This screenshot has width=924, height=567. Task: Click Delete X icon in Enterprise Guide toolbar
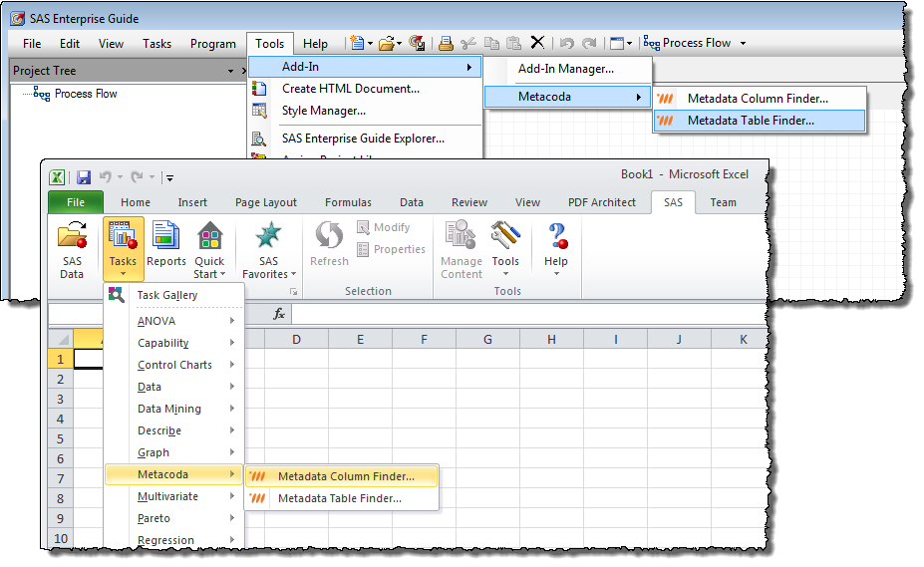(x=537, y=43)
